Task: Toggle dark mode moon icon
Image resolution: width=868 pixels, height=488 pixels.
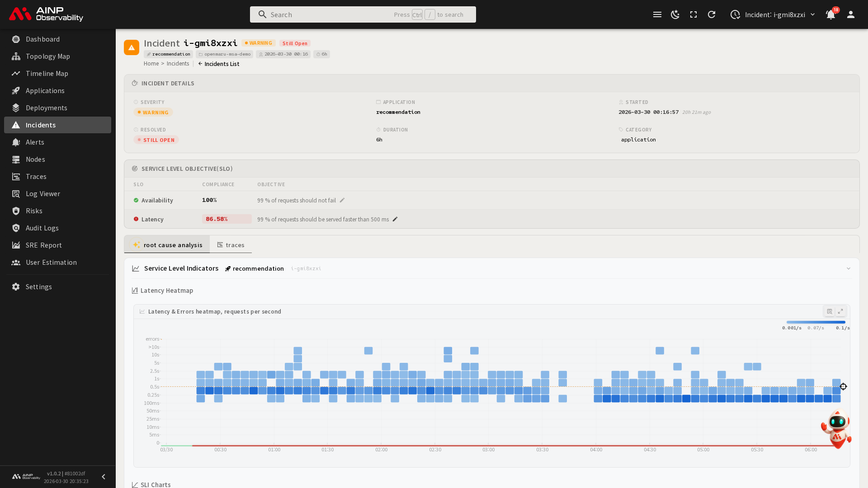Action: pos(675,14)
